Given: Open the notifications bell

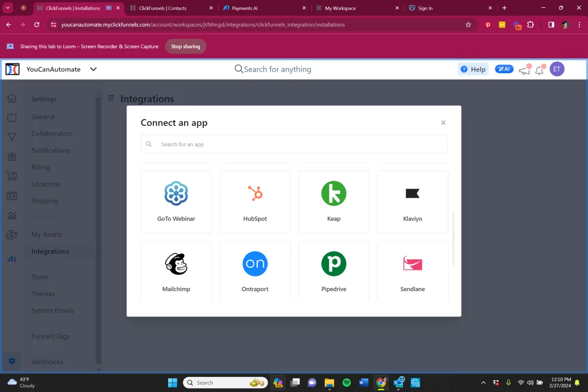Looking at the screenshot, I should click(539, 70).
